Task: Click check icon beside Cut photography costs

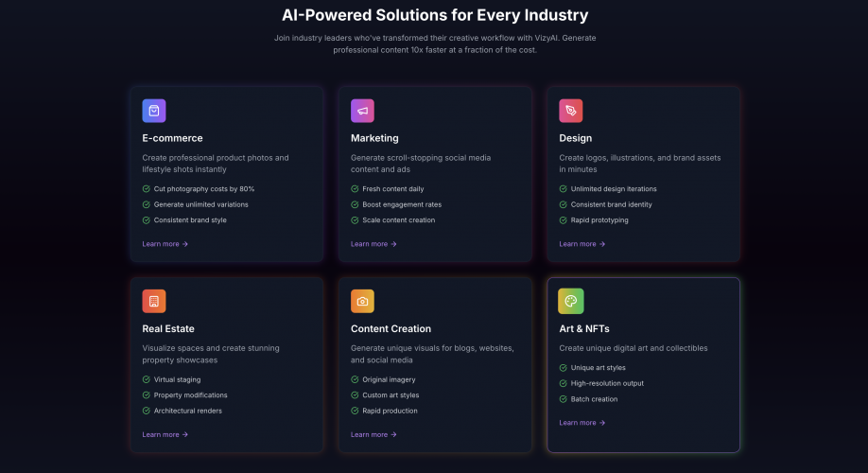Action: pos(147,189)
